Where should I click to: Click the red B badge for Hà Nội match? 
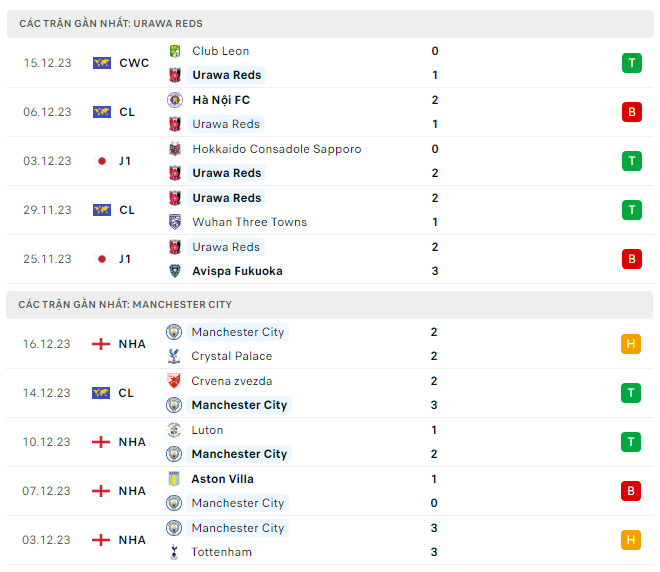click(631, 112)
